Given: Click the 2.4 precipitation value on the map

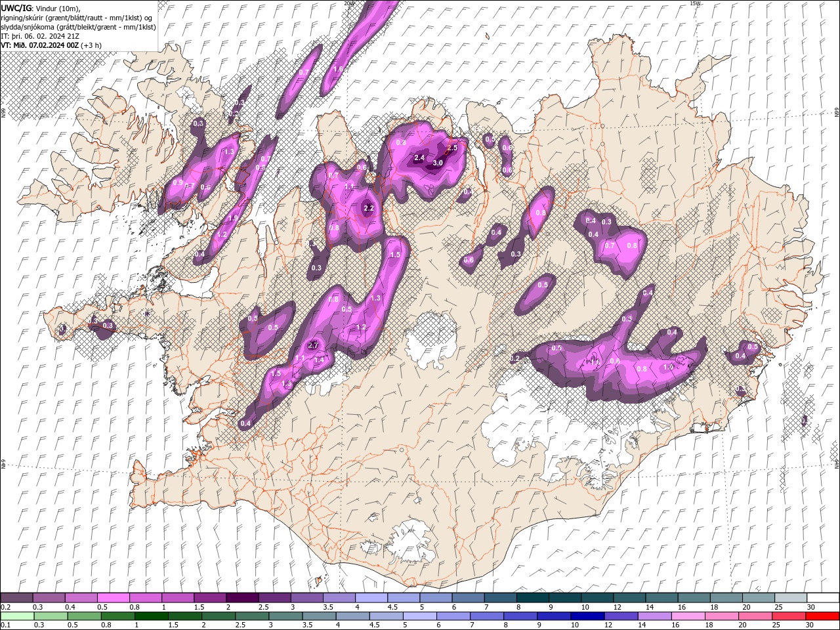Looking at the screenshot, I should [x=419, y=158].
